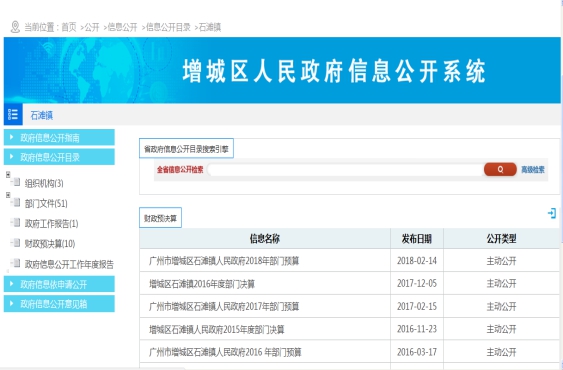The image size is (563, 370).
Task: Click the 发布日期 column header
Action: pyautogui.click(x=417, y=239)
